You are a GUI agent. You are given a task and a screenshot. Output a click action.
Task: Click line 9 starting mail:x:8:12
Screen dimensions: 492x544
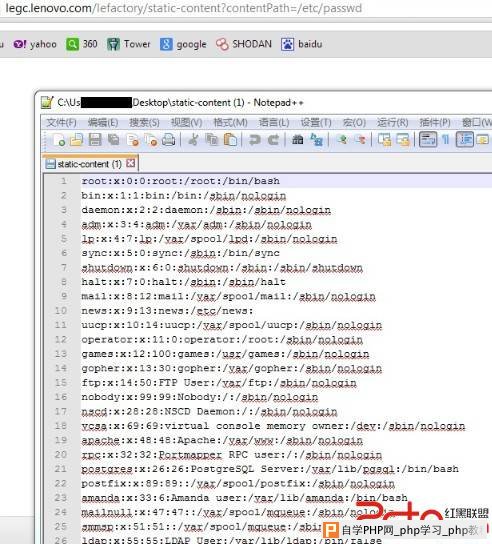(x=229, y=296)
